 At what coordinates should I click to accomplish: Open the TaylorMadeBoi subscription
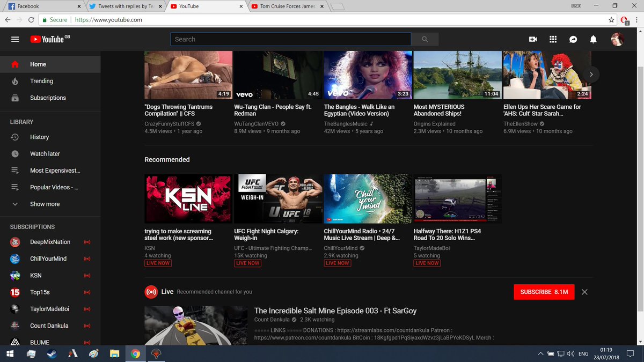50,309
